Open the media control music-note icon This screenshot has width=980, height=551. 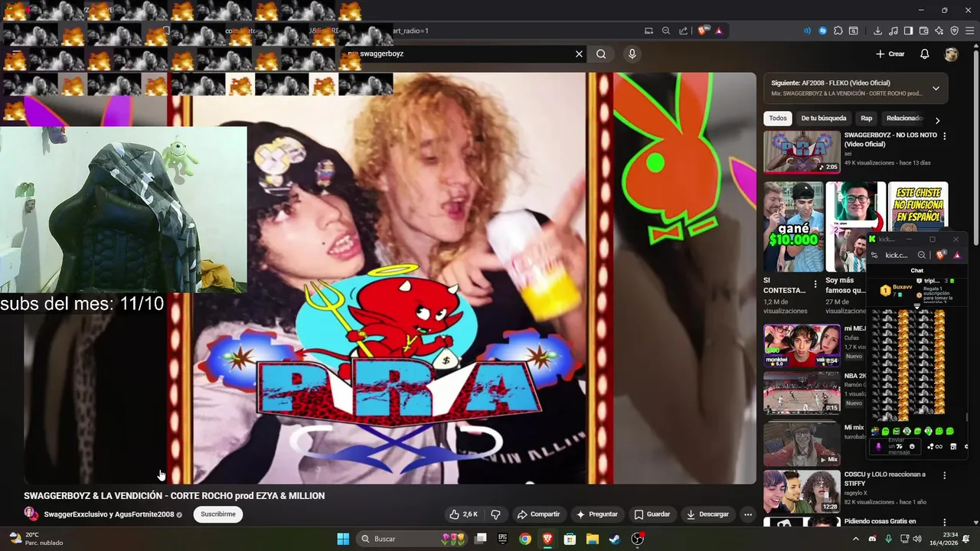(x=893, y=31)
